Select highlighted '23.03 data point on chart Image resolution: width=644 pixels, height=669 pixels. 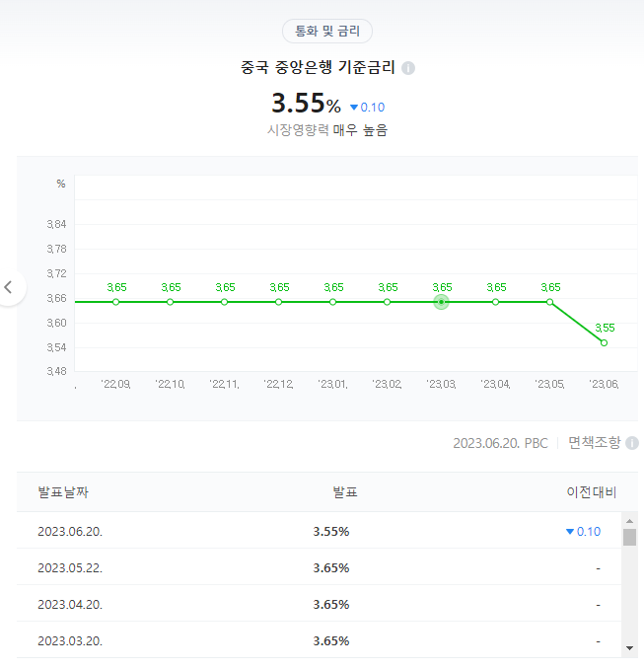click(442, 302)
